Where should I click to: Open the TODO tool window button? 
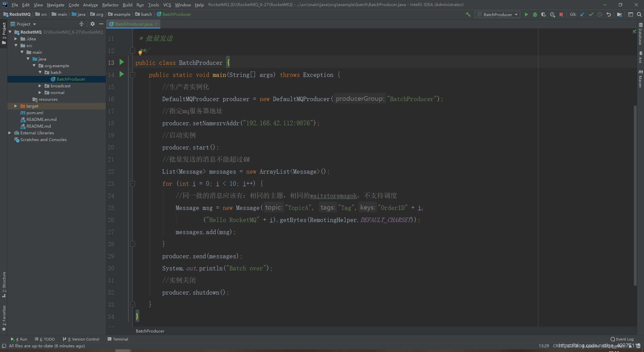45,339
